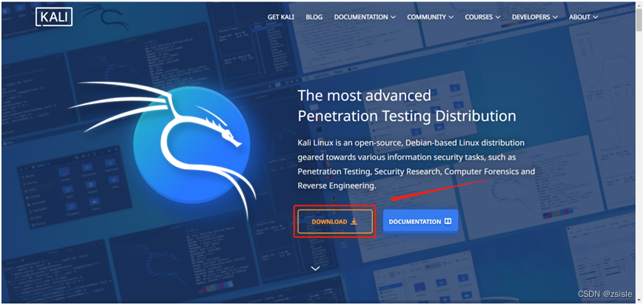The image size is (644, 305).
Task: Click the download arrow icon on the DOWNLOAD button
Action: [x=354, y=222]
